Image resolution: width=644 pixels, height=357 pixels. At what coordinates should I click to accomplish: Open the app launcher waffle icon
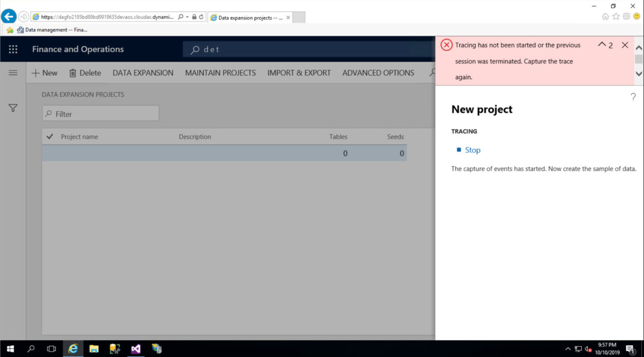coord(13,49)
